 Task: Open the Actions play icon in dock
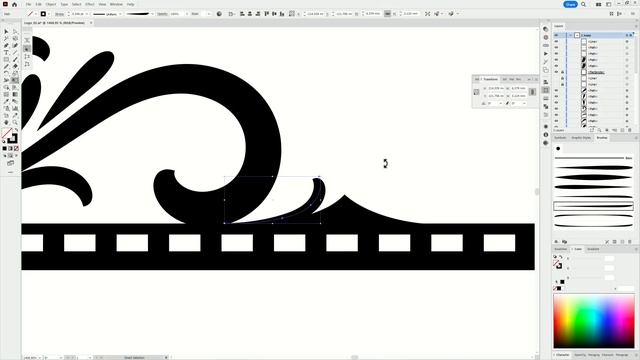[546, 53]
